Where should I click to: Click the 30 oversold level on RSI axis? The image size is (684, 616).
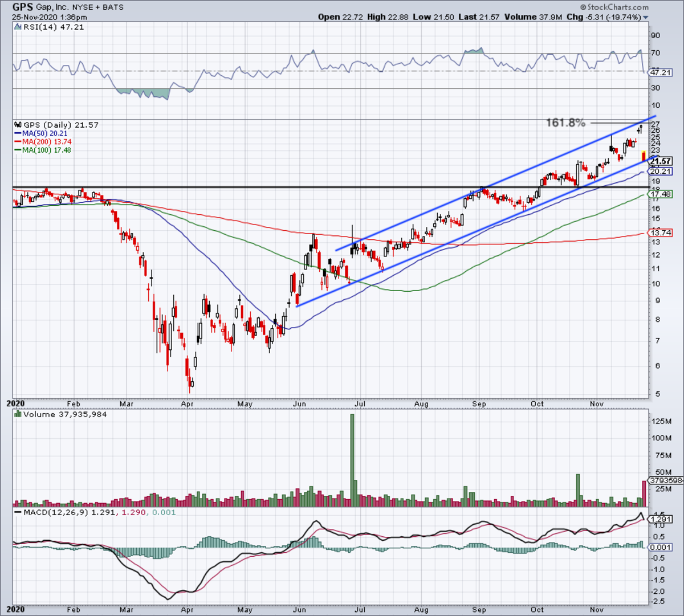click(655, 88)
